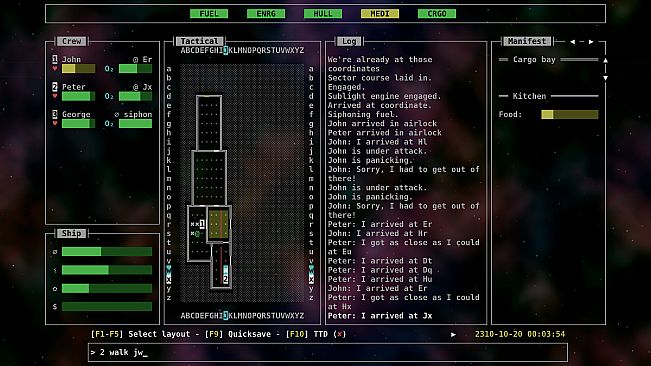Click Peter's location label '@ Jx'
This screenshot has height=366, width=651.
pos(142,87)
